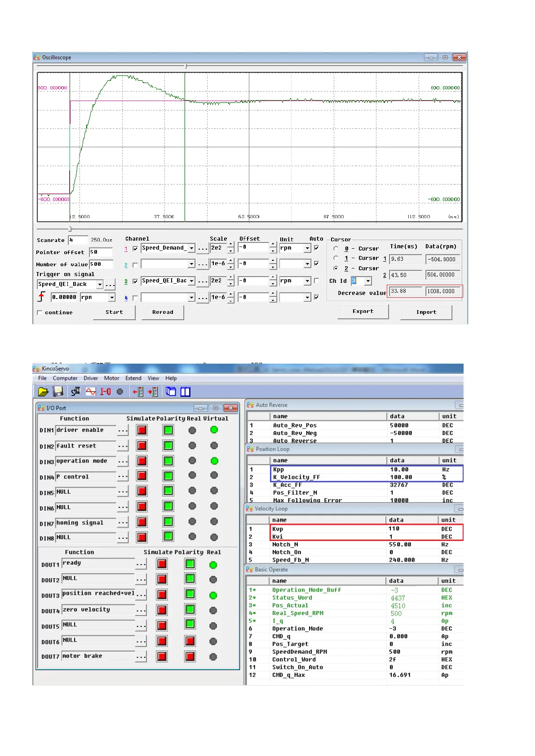Click the cascade windows icon
This screenshot has width=535, height=756.
pyautogui.click(x=171, y=391)
